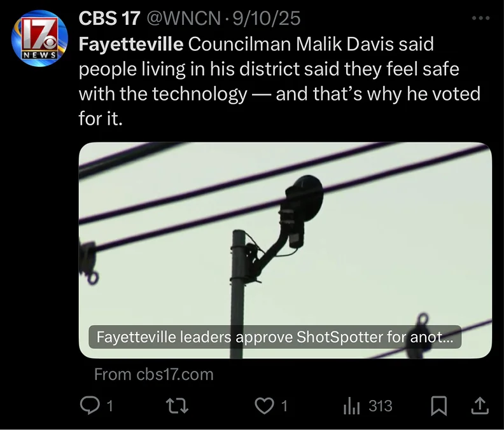Open the post text about Councilman Malik Davis
504x430 pixels.
279,81
